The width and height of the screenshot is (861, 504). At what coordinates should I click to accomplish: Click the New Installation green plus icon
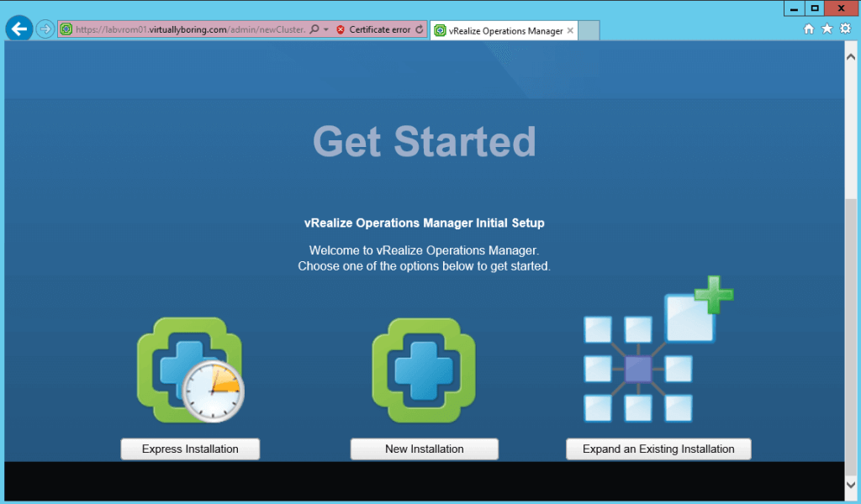coord(424,370)
